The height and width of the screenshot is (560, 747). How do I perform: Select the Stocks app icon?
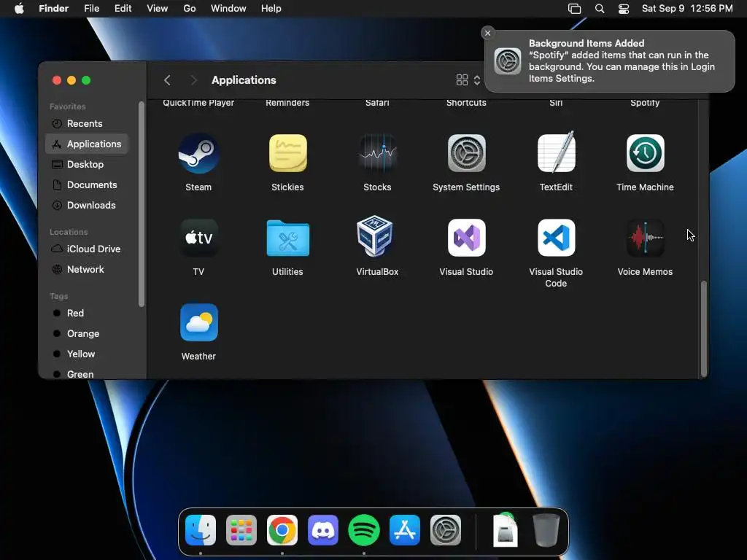coord(377,153)
